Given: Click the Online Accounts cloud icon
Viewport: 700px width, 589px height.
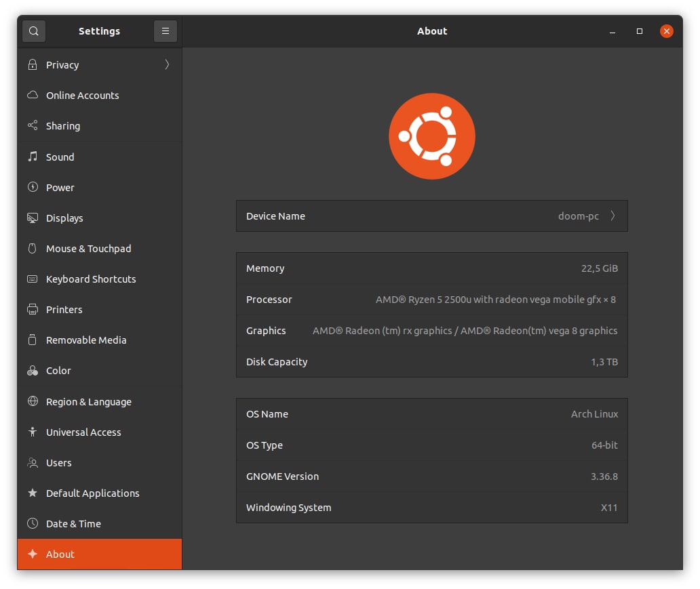Looking at the screenshot, I should [x=33, y=95].
